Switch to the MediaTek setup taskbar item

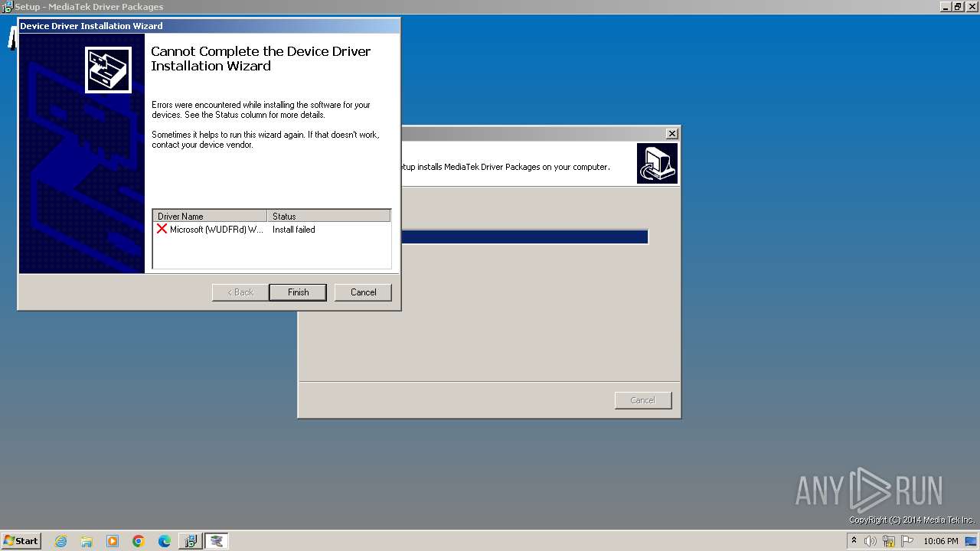pyautogui.click(x=191, y=541)
